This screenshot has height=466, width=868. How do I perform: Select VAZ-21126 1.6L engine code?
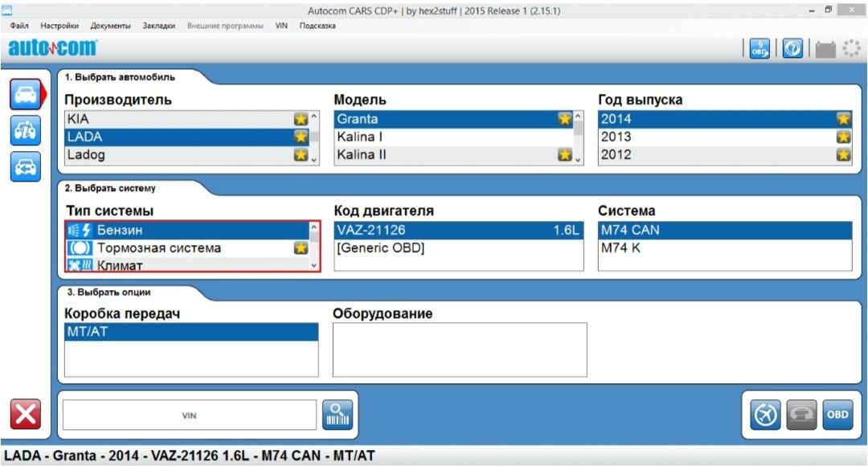(x=458, y=231)
